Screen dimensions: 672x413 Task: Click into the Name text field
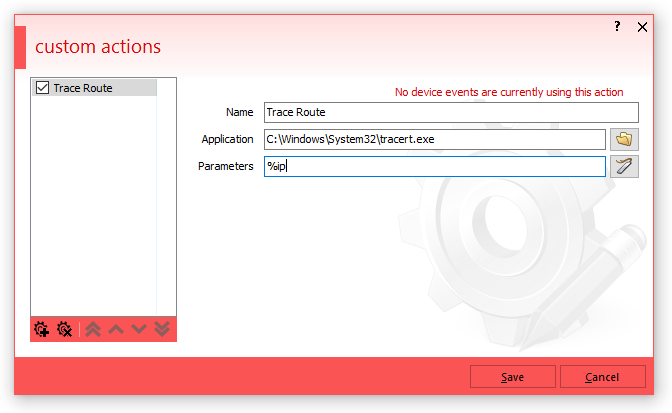450,113
